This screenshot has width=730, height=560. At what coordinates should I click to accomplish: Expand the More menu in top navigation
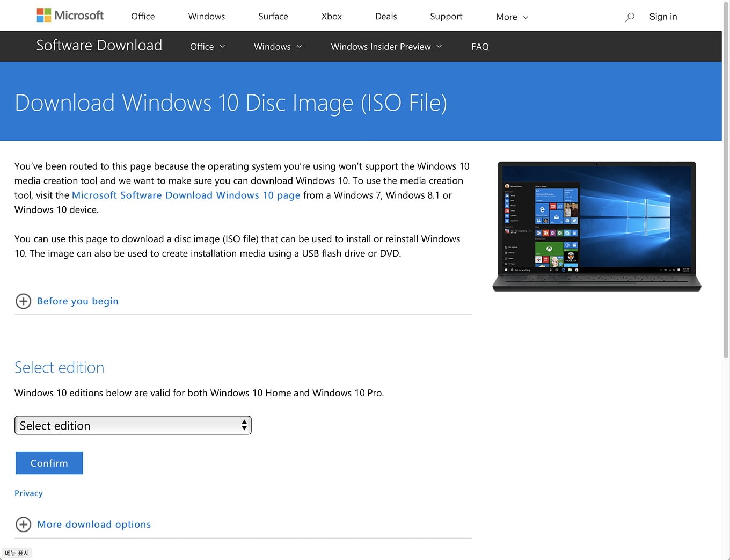[x=512, y=17]
